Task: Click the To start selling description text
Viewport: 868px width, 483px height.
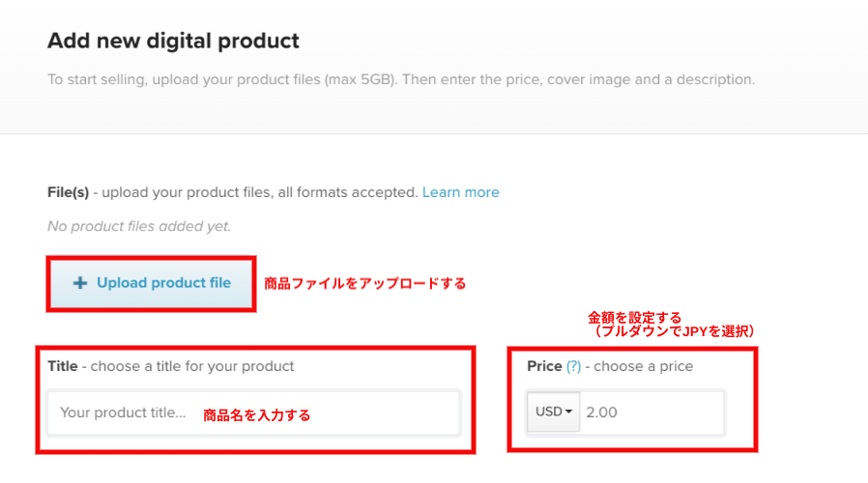Action: 401,79
